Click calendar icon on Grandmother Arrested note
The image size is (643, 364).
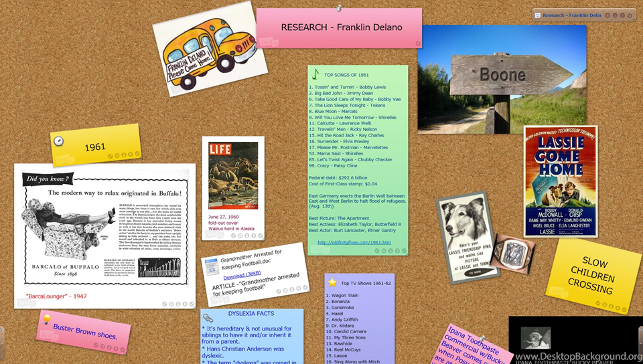[285, 290]
